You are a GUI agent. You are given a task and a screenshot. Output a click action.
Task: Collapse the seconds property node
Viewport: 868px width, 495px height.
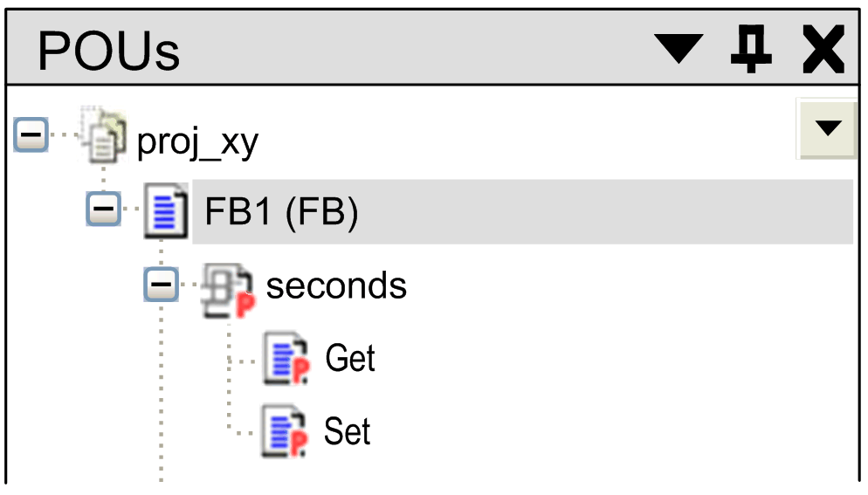[160, 284]
